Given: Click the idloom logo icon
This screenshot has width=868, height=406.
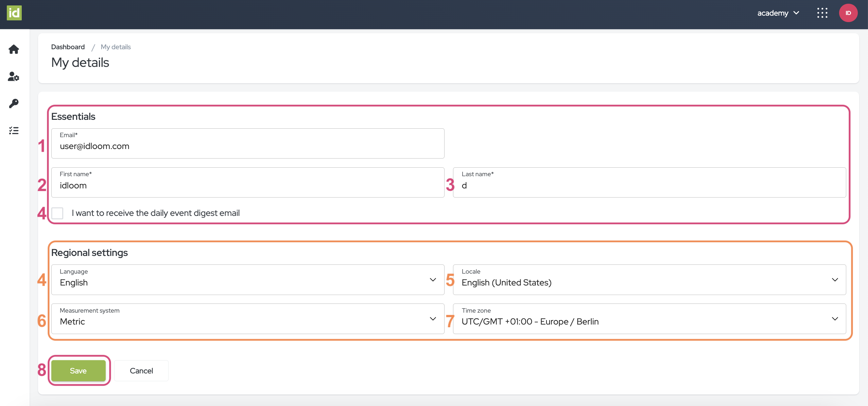Looking at the screenshot, I should pos(14,13).
